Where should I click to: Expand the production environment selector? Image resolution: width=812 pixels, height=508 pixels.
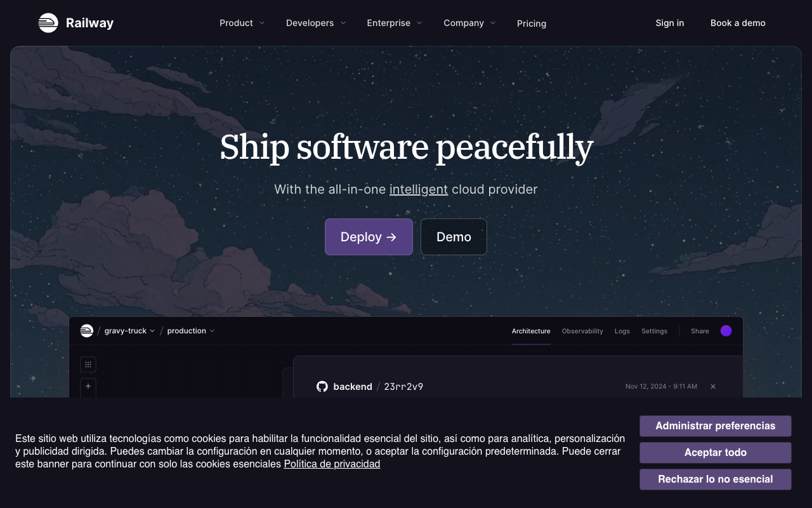191,331
